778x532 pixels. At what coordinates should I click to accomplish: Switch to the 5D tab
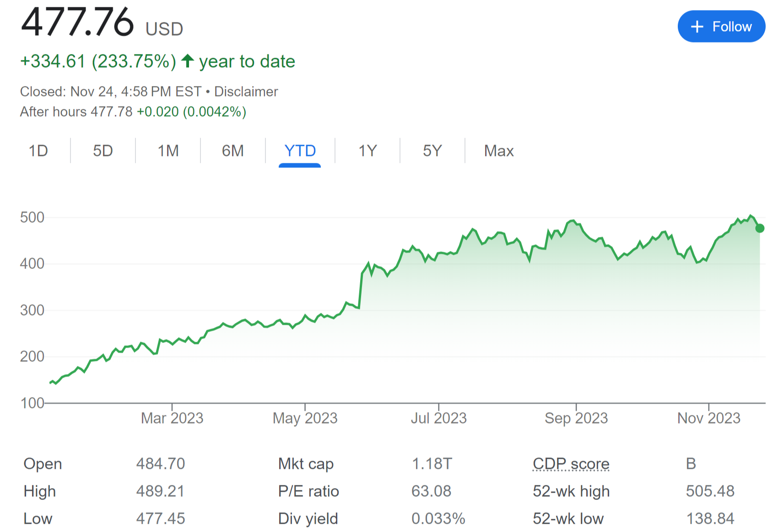[103, 150]
